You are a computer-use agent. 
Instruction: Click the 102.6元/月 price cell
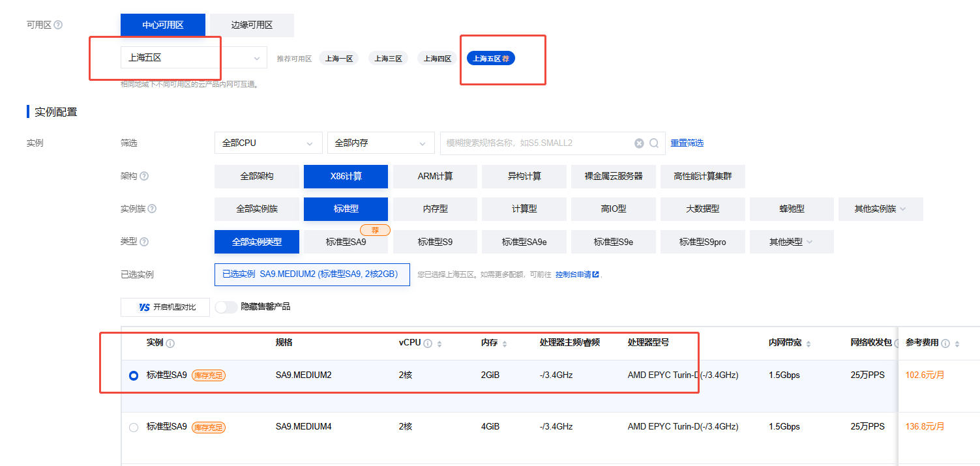pos(925,375)
